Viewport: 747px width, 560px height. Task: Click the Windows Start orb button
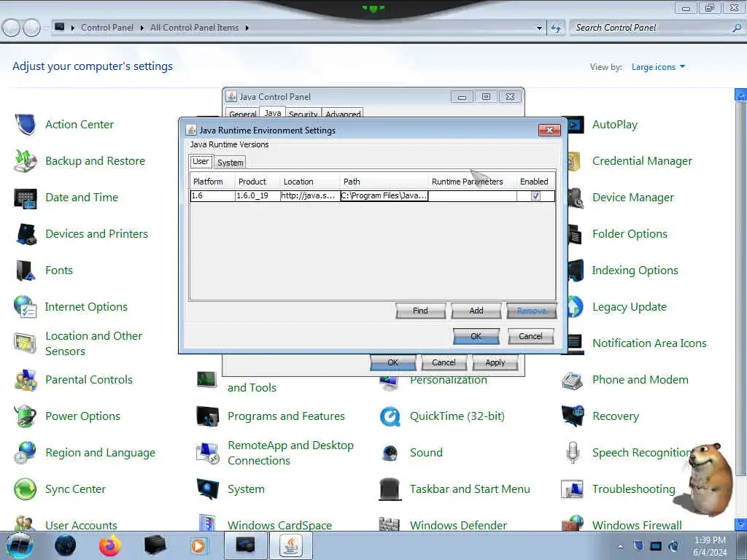tap(20, 545)
